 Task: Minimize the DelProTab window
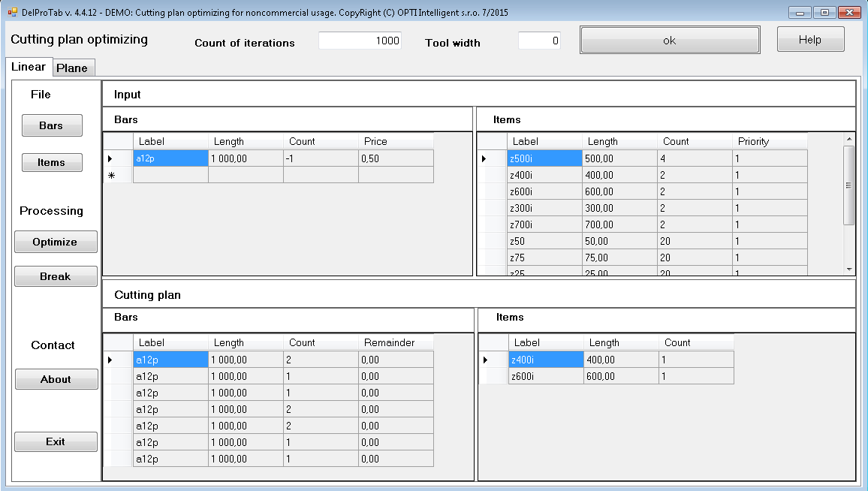pyautogui.click(x=800, y=12)
